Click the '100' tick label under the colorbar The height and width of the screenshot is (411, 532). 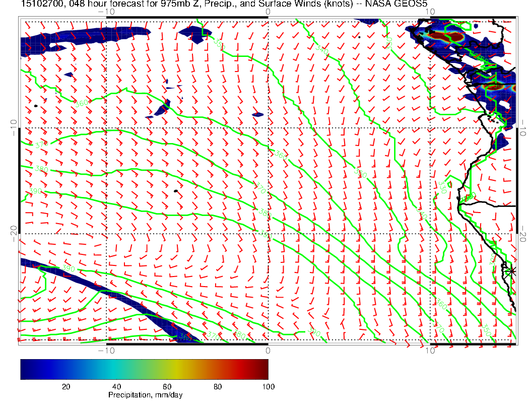(x=269, y=387)
